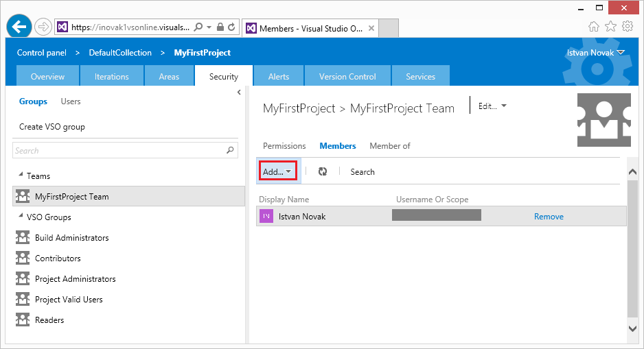
Task: Select Contributors group
Action: click(58, 258)
